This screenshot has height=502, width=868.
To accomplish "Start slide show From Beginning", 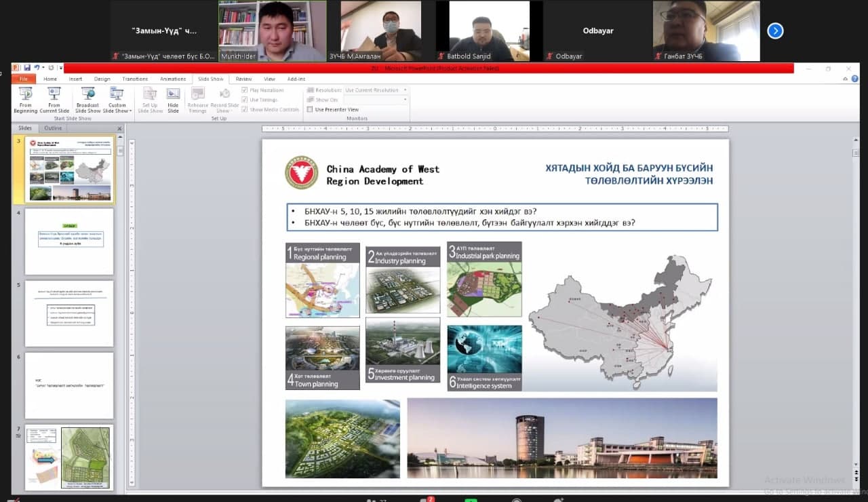I will coord(26,99).
